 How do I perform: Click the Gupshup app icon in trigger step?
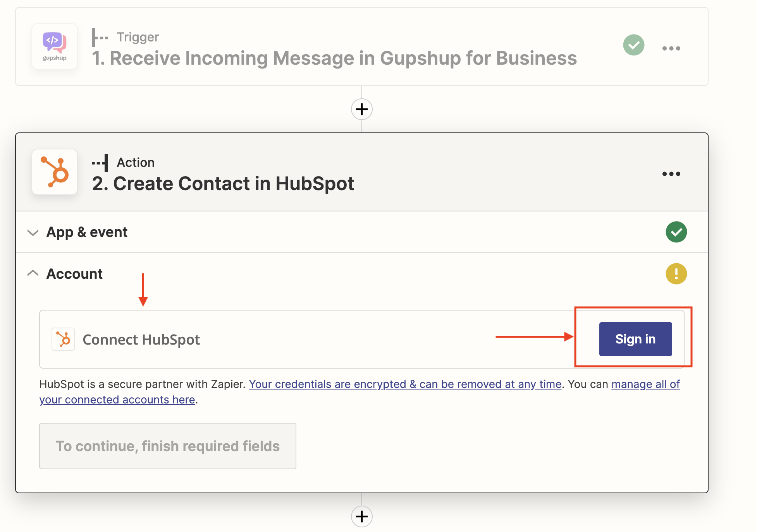point(55,46)
